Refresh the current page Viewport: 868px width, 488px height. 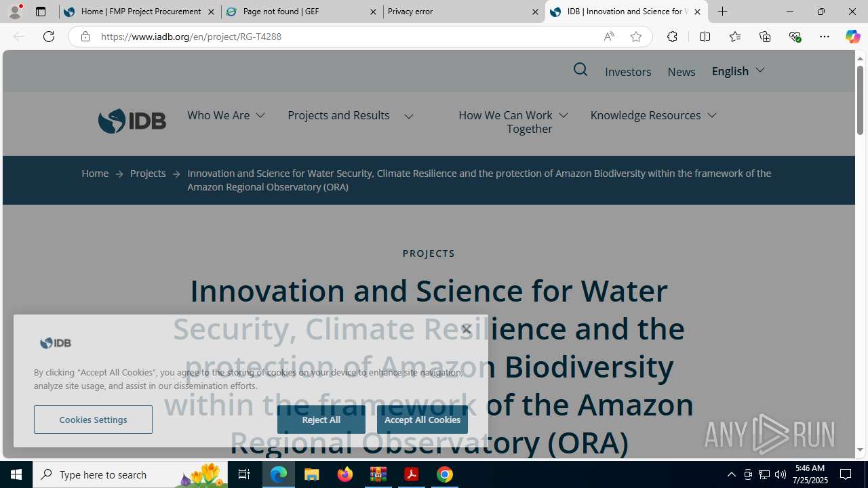(49, 37)
